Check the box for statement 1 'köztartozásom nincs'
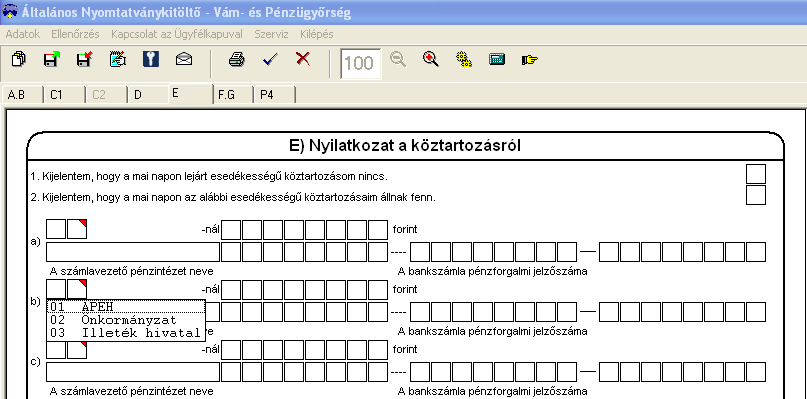This screenshot has height=399, width=807. [756, 174]
